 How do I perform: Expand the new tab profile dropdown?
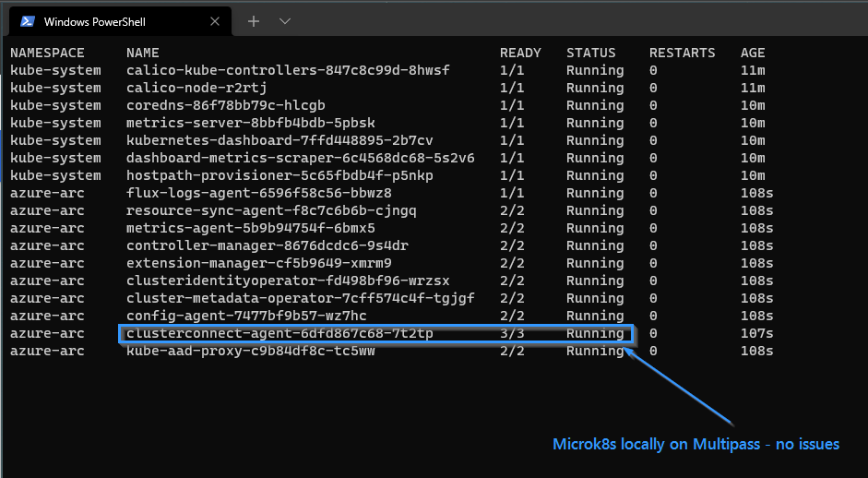coord(284,21)
